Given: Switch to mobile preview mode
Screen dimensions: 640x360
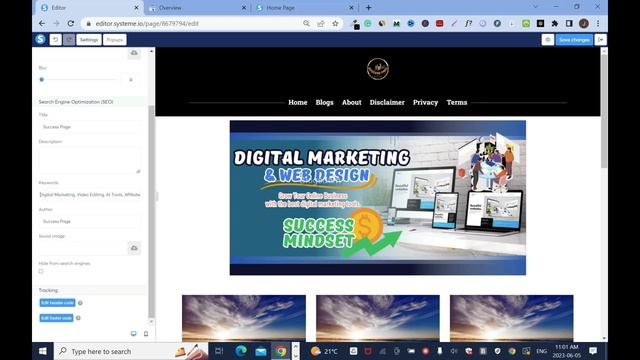Looking at the screenshot, I should [x=146, y=334].
